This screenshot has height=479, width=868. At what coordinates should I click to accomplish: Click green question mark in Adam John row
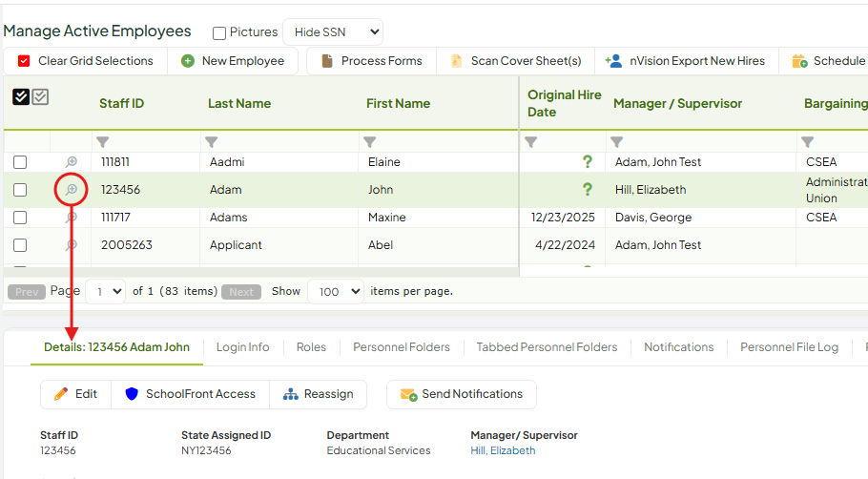pos(588,189)
